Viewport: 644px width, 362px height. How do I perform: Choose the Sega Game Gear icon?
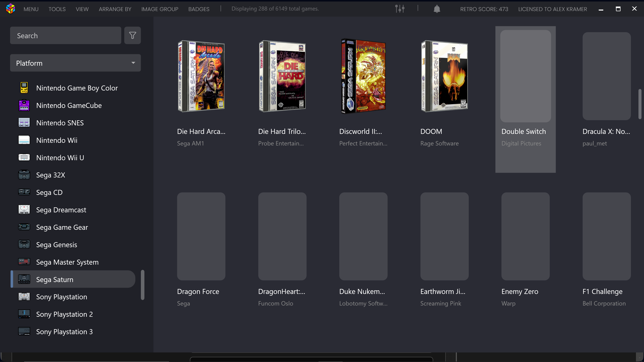tap(24, 227)
